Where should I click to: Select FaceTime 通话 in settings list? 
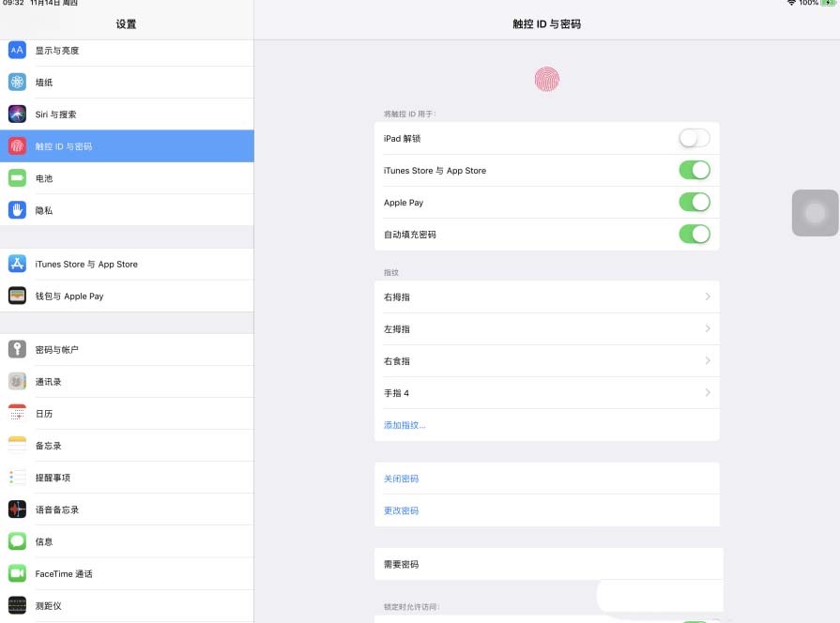[127, 573]
